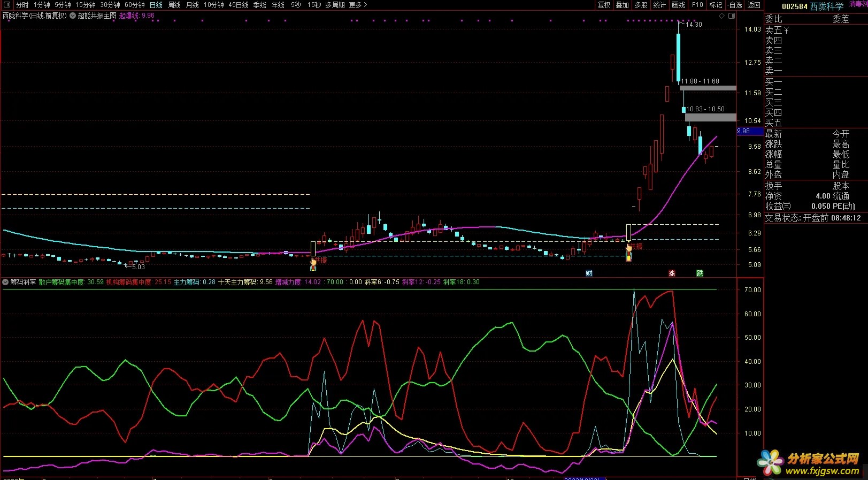Image resolution: width=868 pixels, height=480 pixels.
Task: Expand 筹码斜率 indicator dropdown arrow
Action: point(5,282)
